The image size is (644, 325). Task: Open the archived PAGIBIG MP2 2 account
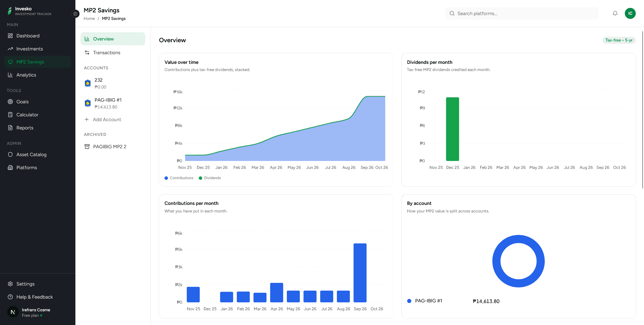113,147
